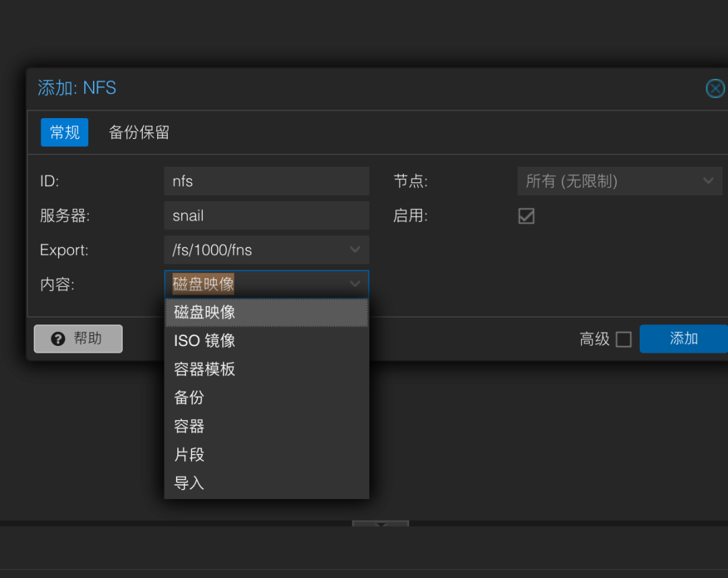
Task: Expand the Export path dropdown arrow
Action: (355, 250)
